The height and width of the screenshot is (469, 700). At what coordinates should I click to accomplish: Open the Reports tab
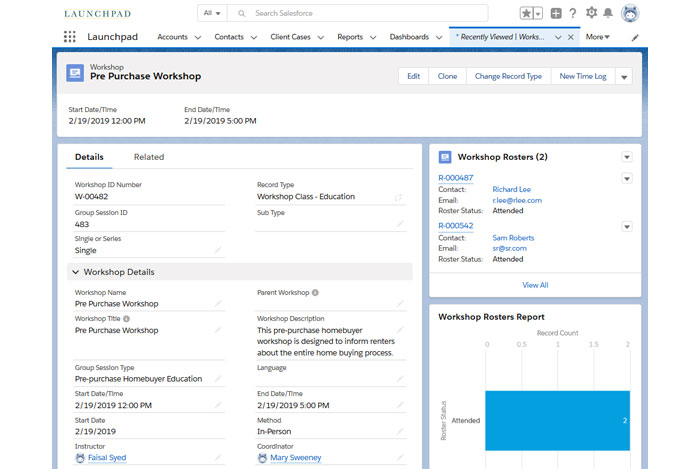click(350, 37)
